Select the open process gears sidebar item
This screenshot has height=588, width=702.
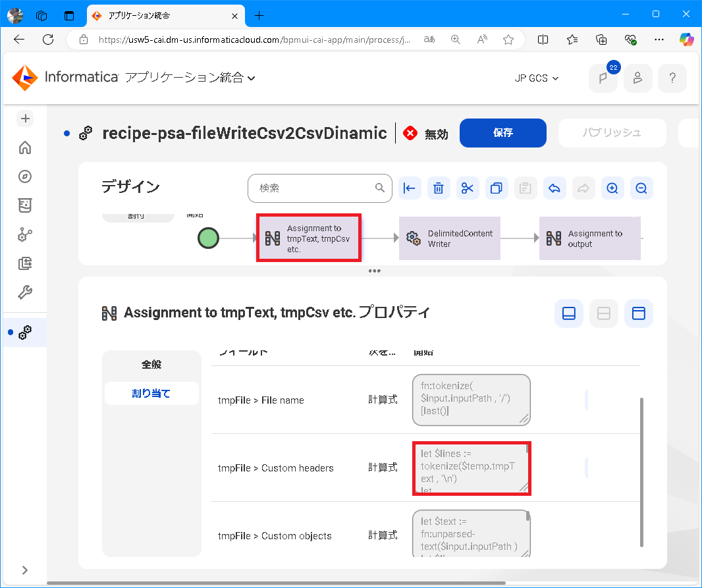pos(25,333)
